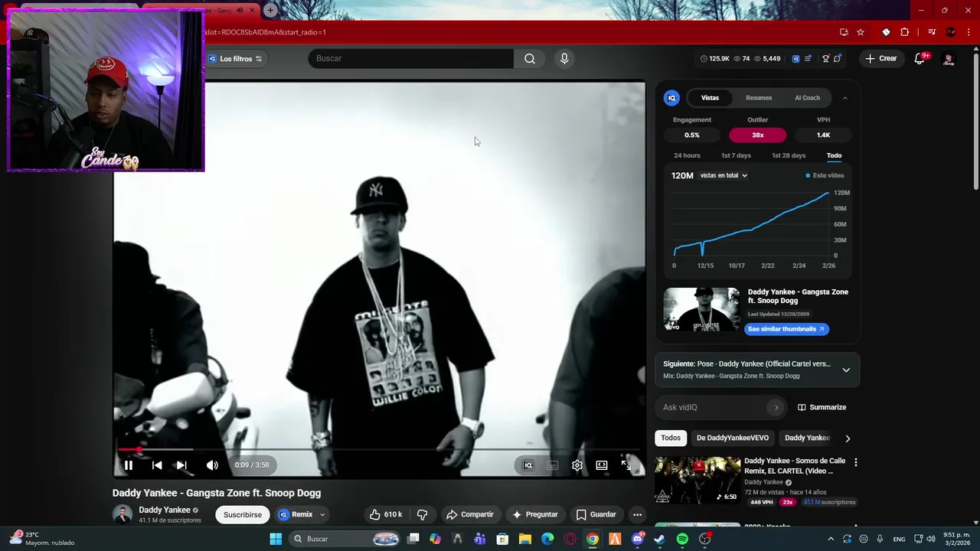Mute the video volume
This screenshot has height=551, width=980.
click(x=212, y=465)
